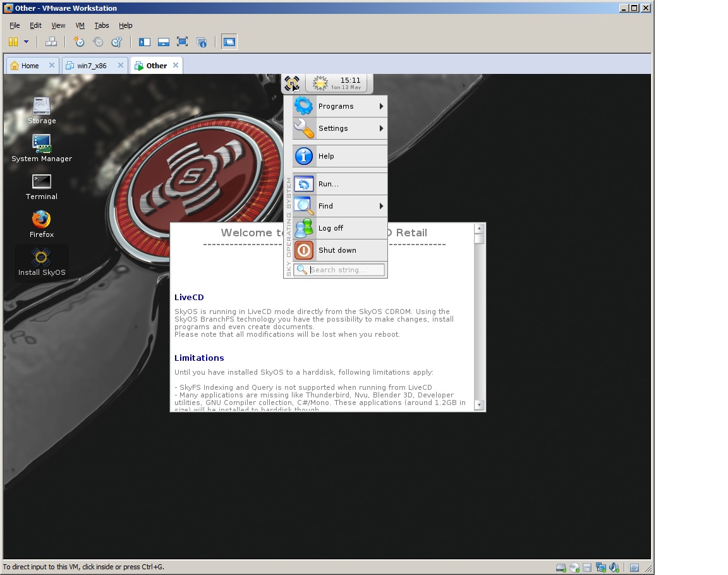Open the VM menu in the menu bar
Screen dimensions: 728x575
(x=80, y=25)
